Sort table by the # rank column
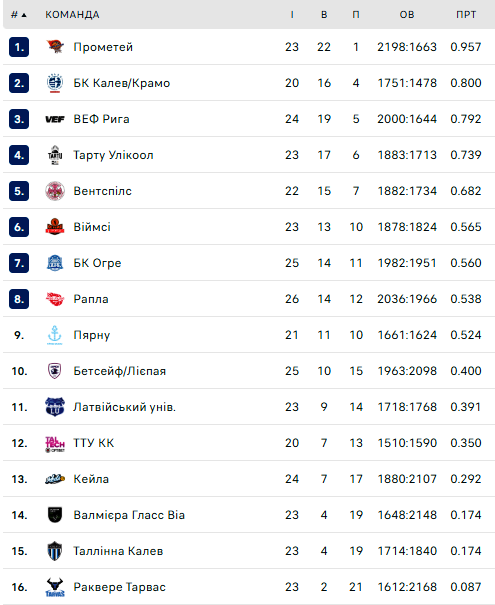Screen dimensions: 495x605 [19, 15]
